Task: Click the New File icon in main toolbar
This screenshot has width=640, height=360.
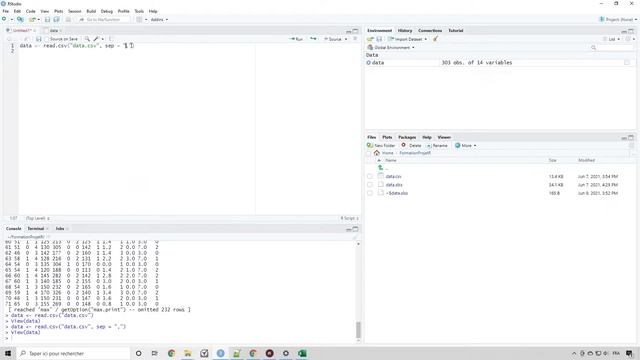Action: [x=4, y=19]
